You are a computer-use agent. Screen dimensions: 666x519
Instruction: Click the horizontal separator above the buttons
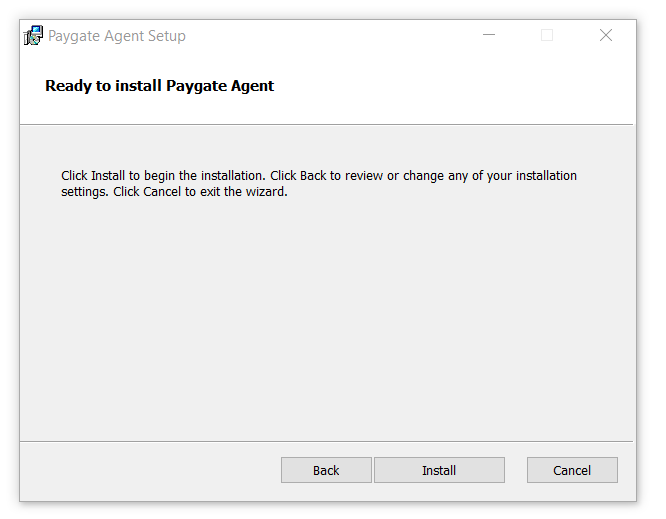(x=326, y=441)
